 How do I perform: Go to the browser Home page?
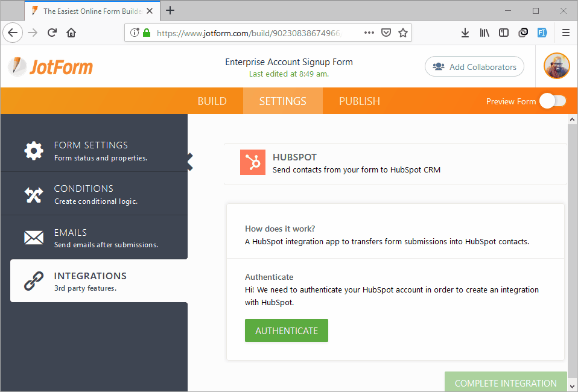71,33
